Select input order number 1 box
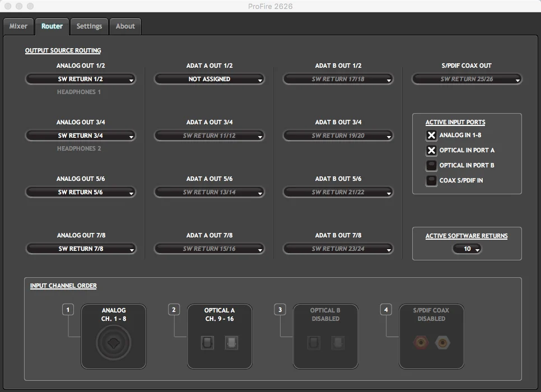Screen dimensions: 541x392 [x=68, y=310]
